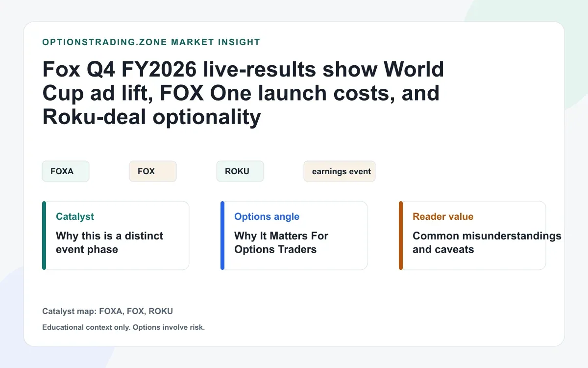Open the Reader value card

pos(472,236)
